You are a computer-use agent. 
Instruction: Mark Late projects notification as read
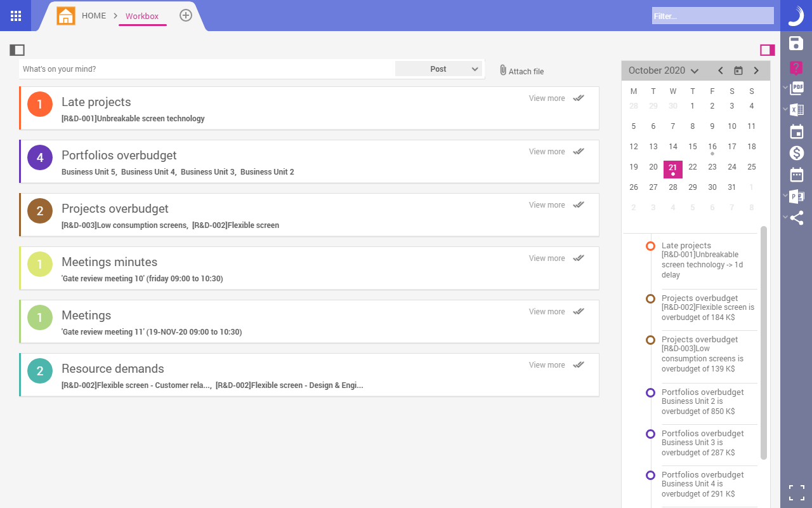coord(578,98)
